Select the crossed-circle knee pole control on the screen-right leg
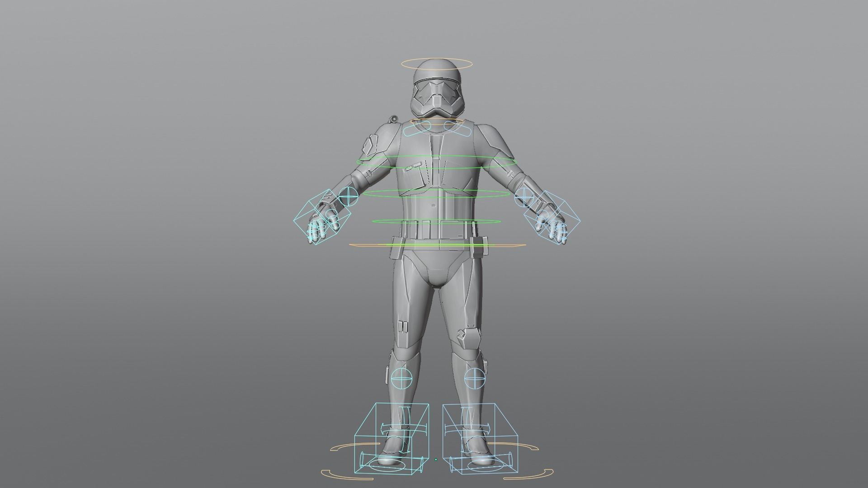Screen dimensions: 868x488 (474, 378)
